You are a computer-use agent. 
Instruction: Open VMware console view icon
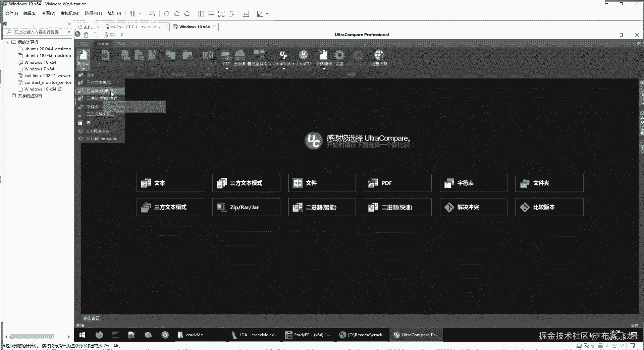point(246,14)
